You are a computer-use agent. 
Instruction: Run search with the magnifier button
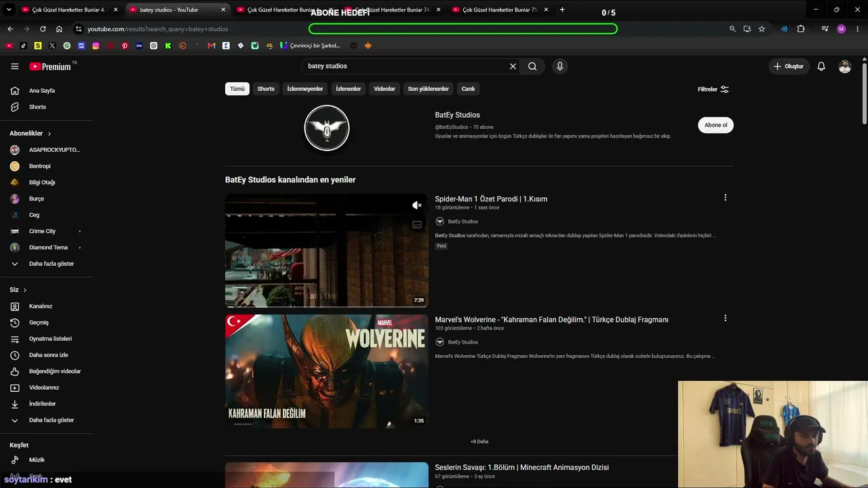click(x=532, y=66)
